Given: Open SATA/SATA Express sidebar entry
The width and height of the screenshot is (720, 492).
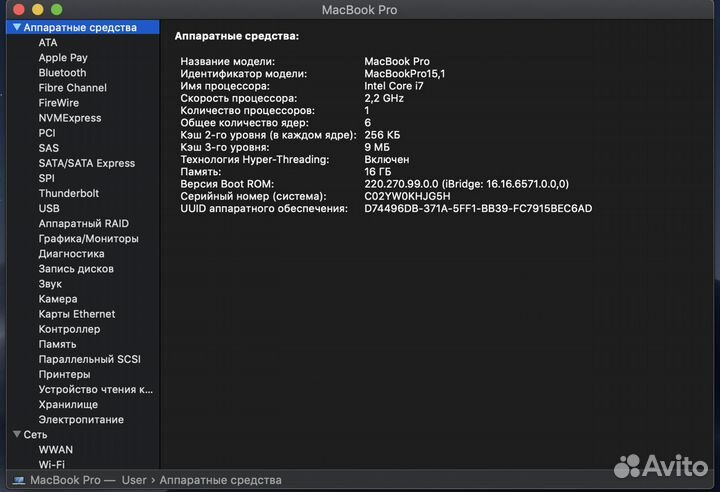Looking at the screenshot, I should click(87, 163).
